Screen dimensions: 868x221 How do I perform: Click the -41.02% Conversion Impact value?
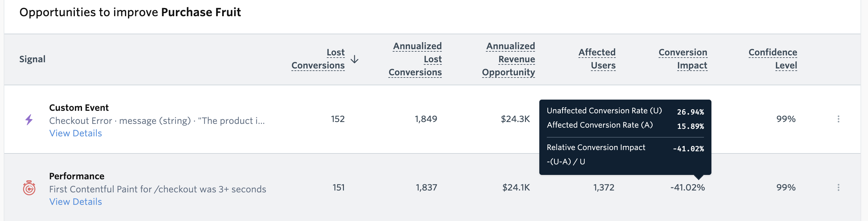click(x=688, y=188)
